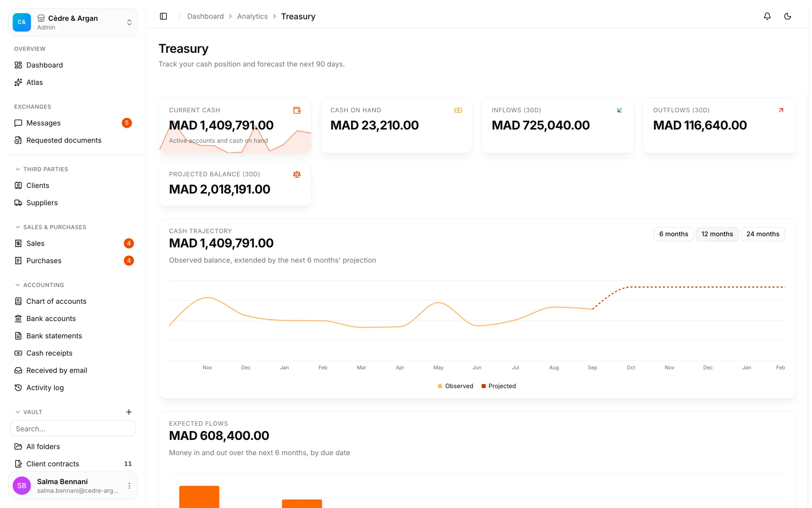Click the Current Cash wallet icon
Viewport: 812px width, 508px height.
(x=297, y=110)
